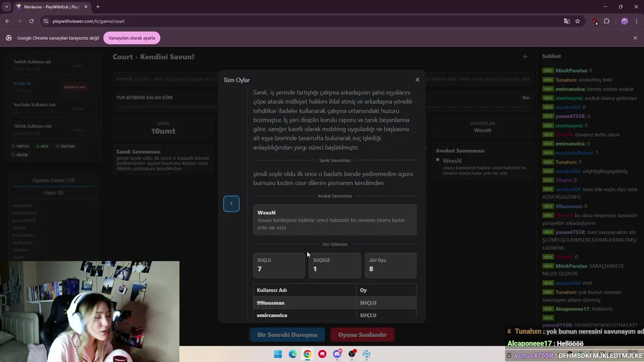Dismiss the default browser notification bar

(635, 38)
